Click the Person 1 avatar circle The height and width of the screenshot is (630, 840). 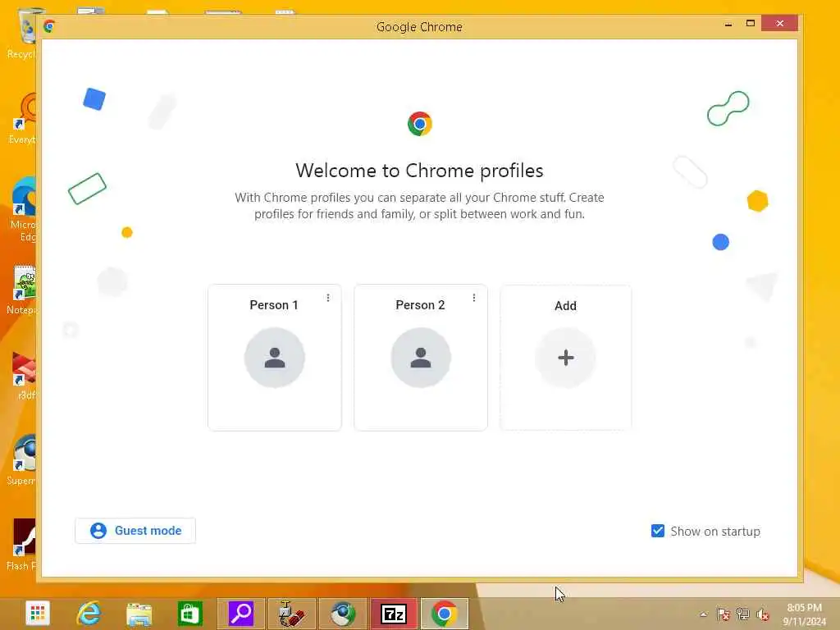coord(274,358)
